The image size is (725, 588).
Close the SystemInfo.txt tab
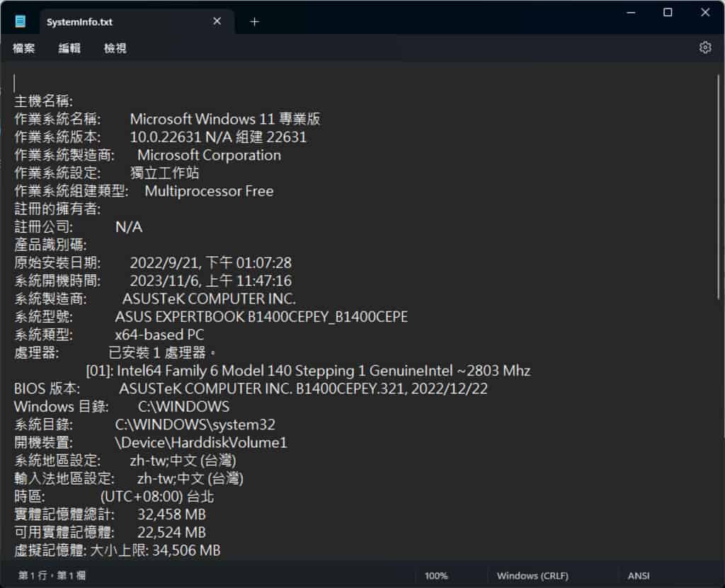217,21
